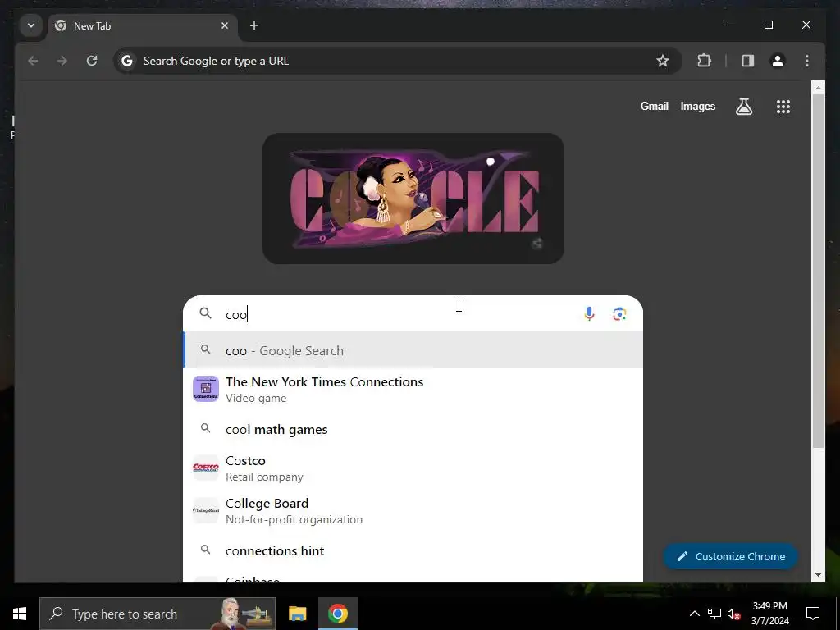Start voice search with microphone icon

pyautogui.click(x=589, y=314)
